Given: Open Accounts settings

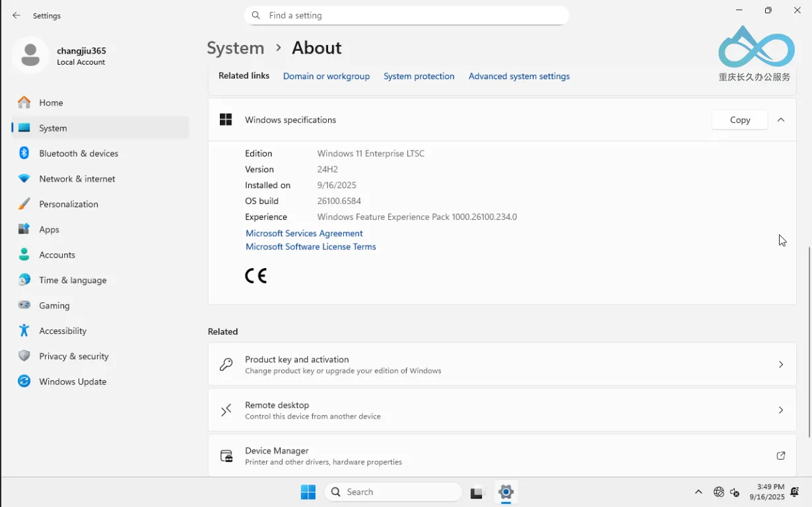Looking at the screenshot, I should tap(100, 255).
